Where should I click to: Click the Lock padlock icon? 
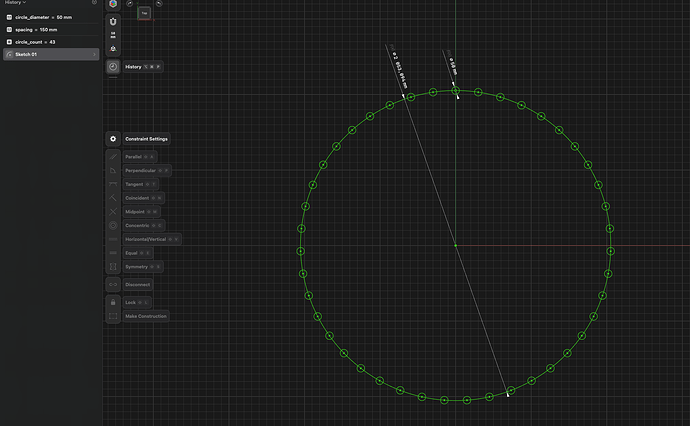pos(113,302)
